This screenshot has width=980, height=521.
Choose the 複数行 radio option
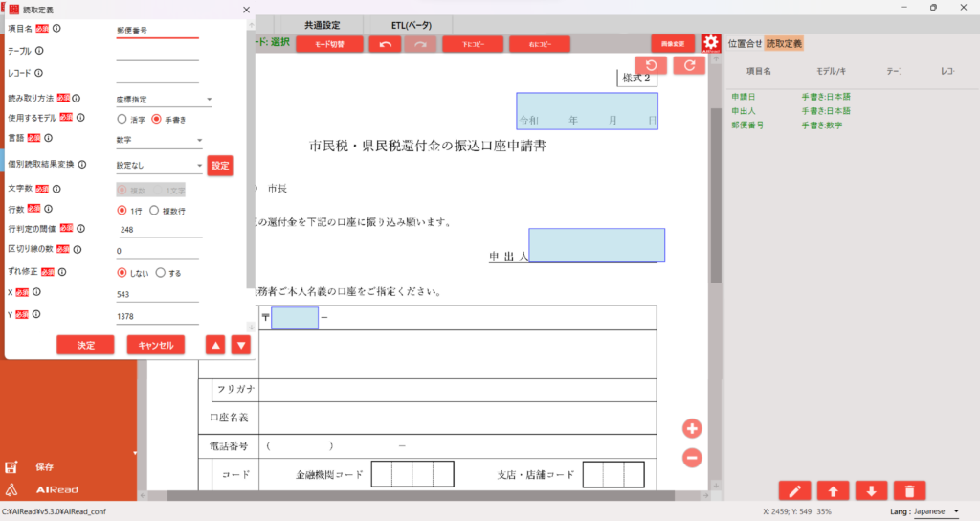point(154,210)
